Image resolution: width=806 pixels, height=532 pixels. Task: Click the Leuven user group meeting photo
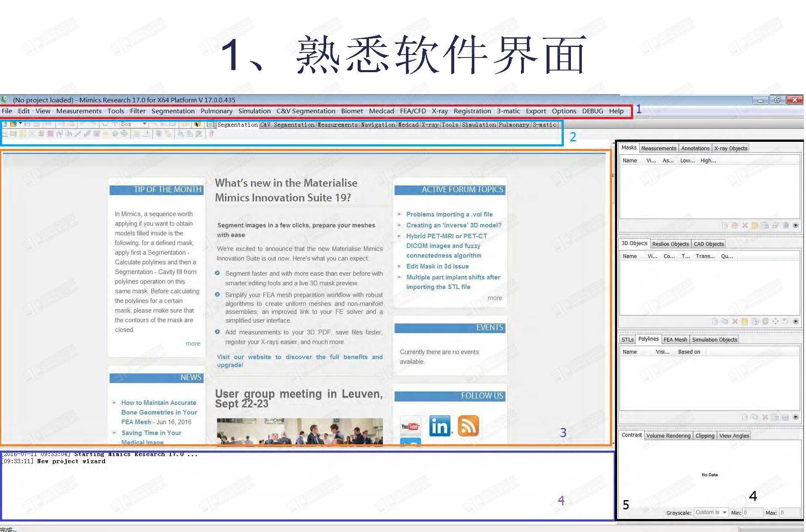click(x=300, y=431)
